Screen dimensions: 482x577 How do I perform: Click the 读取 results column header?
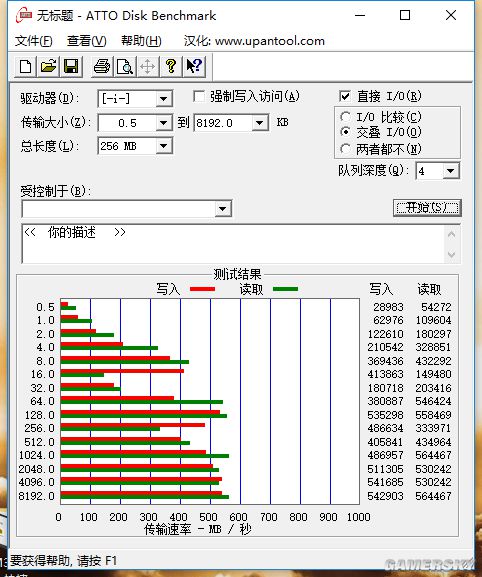coord(429,289)
